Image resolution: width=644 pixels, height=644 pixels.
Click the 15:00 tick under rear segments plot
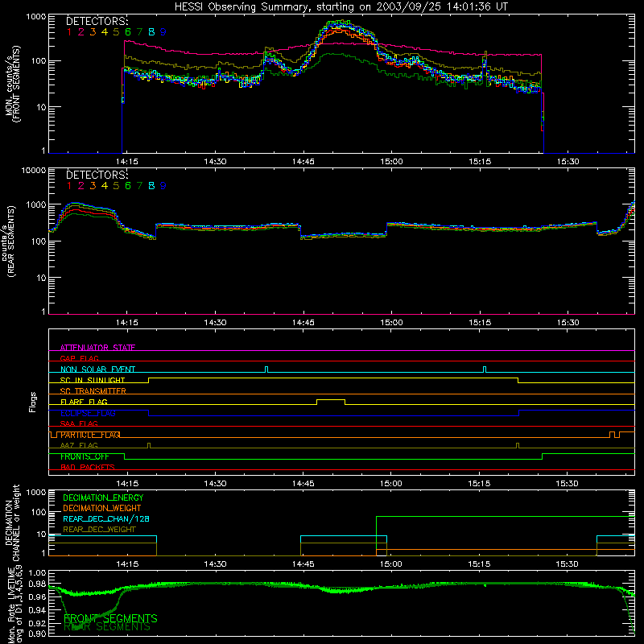point(391,323)
